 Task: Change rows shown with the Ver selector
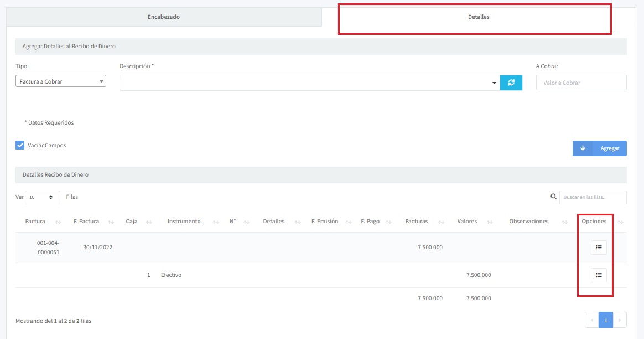(x=43, y=197)
